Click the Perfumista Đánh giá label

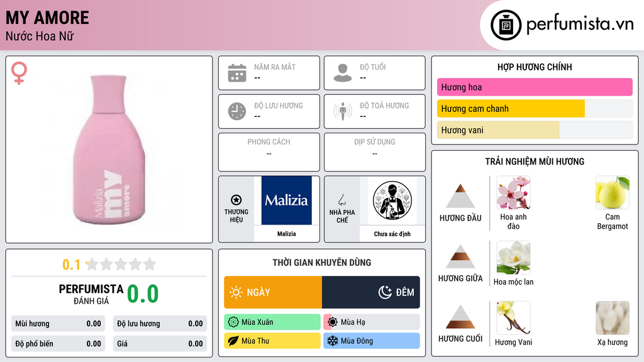click(91, 294)
